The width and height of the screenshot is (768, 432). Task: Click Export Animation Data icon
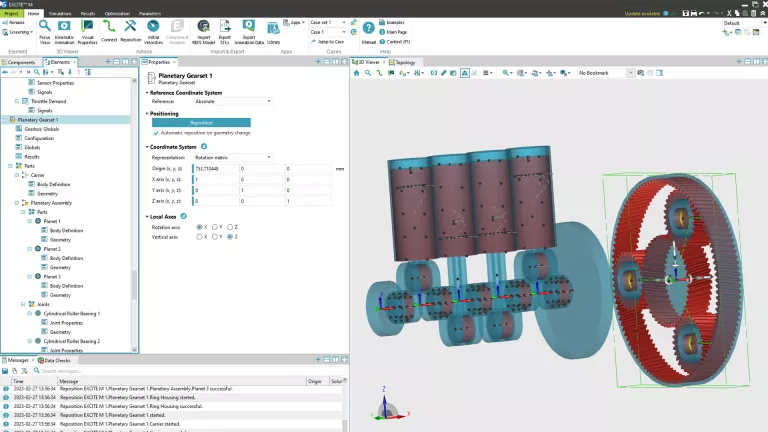pos(249,26)
